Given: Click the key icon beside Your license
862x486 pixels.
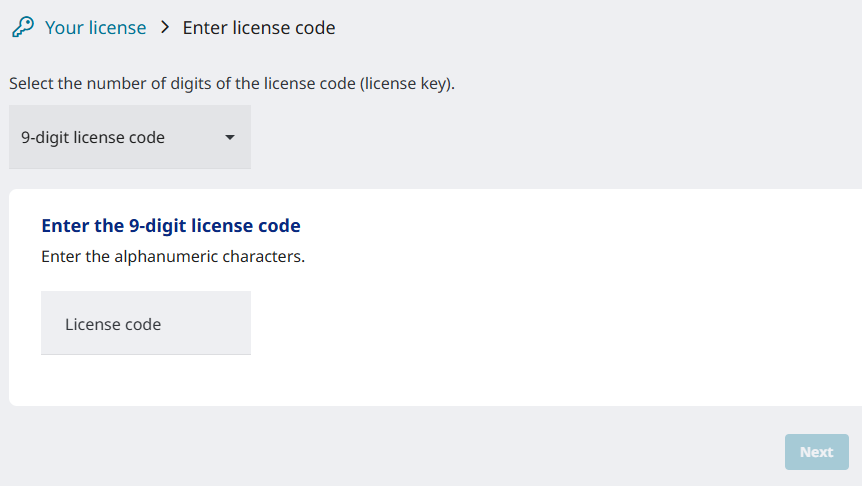Looking at the screenshot, I should (22, 27).
